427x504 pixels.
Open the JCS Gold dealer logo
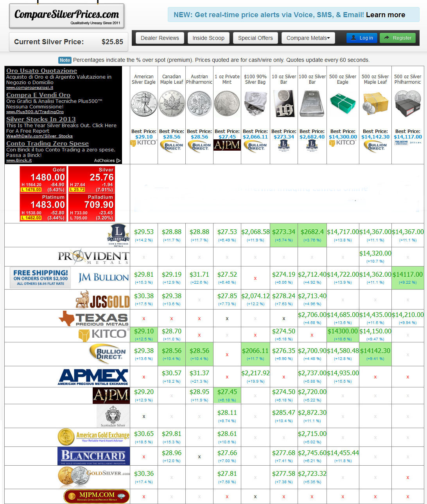click(102, 299)
